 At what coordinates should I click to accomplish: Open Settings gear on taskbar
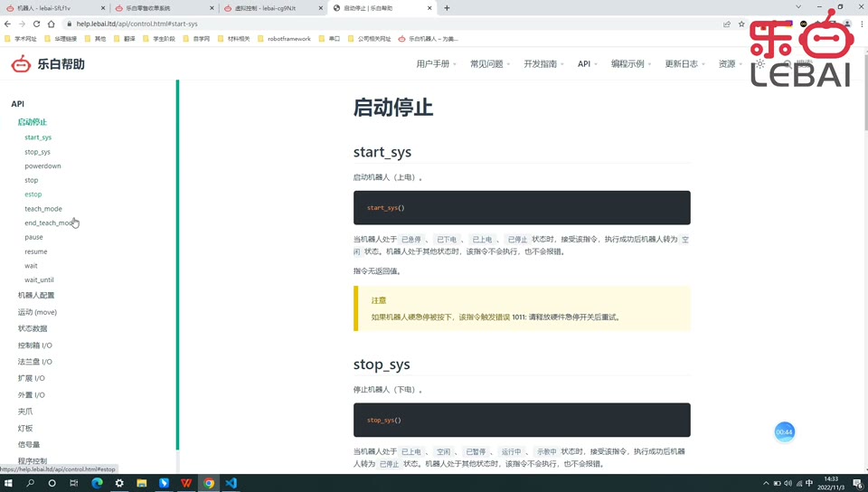[x=119, y=483]
